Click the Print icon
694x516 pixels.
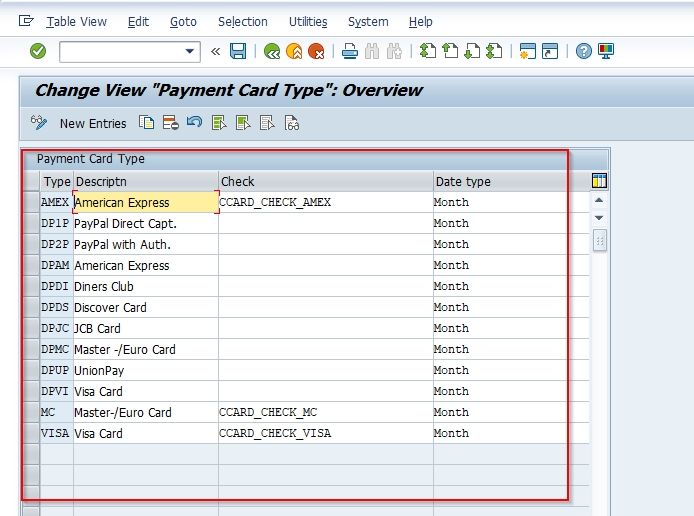pyautogui.click(x=350, y=51)
